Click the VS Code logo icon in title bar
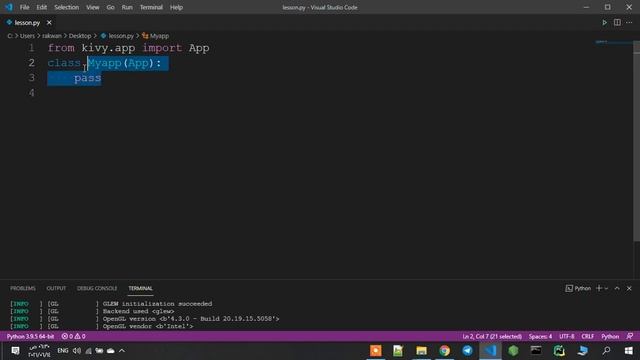The image size is (640, 360). tap(9, 7)
